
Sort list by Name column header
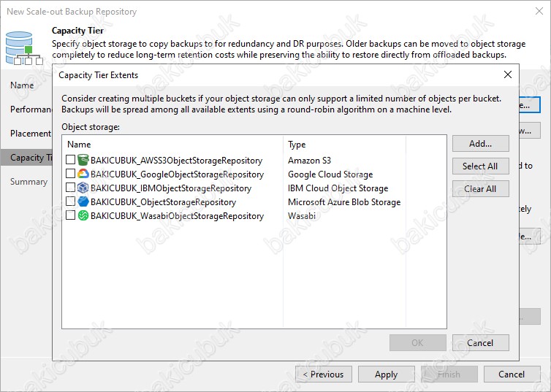172,145
